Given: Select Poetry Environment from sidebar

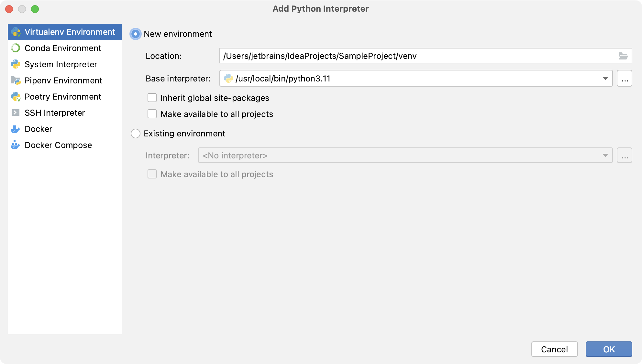Looking at the screenshot, I should [x=63, y=97].
